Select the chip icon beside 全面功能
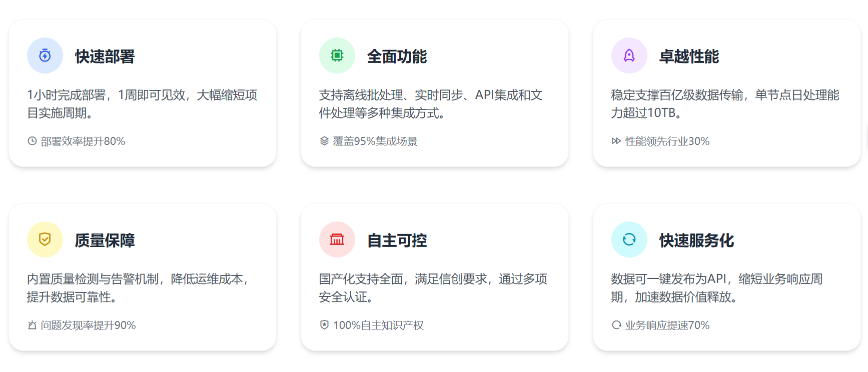The height and width of the screenshot is (372, 868). 337,55
